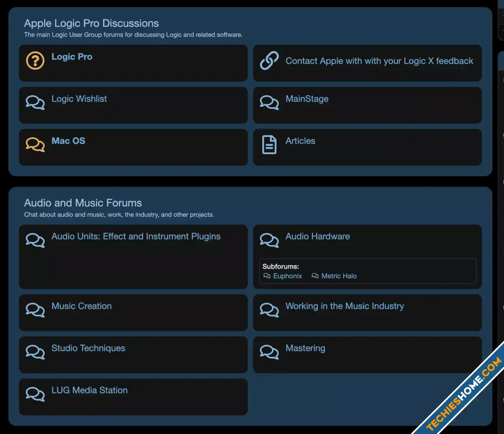Click the chain link icon for Apple feedback
This screenshot has width=504, height=434.
pos(269,61)
